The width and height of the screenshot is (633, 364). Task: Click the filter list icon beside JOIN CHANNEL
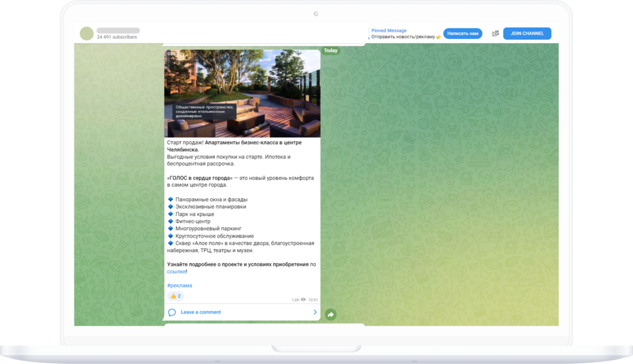[495, 33]
